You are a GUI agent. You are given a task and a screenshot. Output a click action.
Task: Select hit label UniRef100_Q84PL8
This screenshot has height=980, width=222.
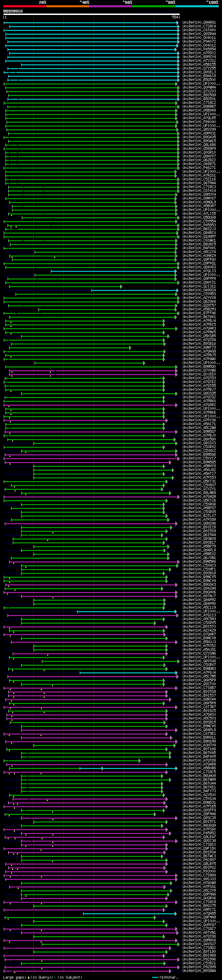tap(199, 730)
